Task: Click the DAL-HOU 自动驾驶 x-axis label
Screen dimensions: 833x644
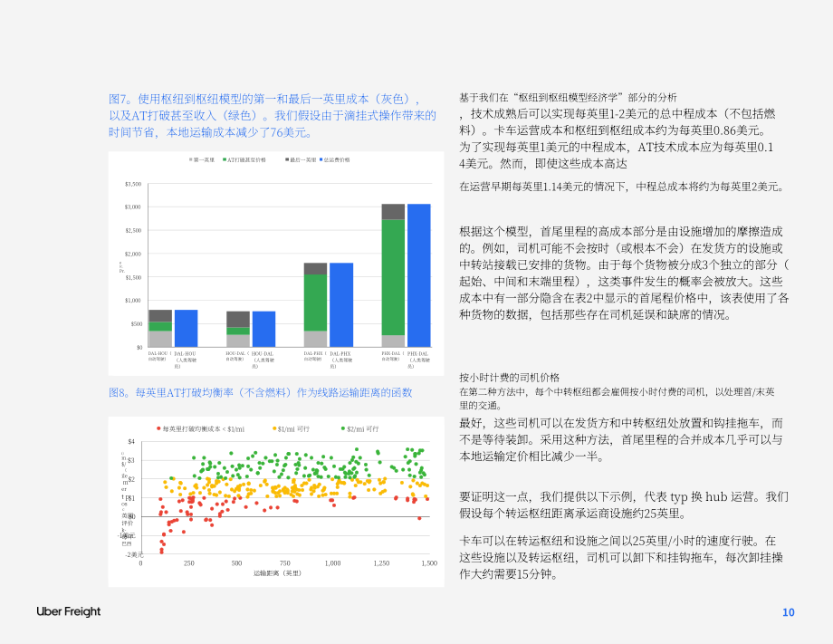Action: [158, 356]
